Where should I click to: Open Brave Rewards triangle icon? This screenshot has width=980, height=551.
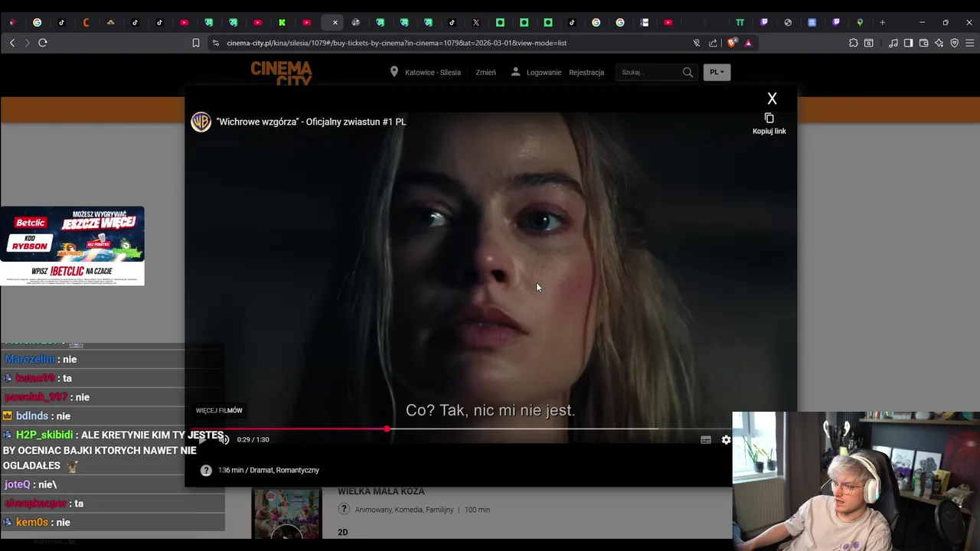(748, 43)
